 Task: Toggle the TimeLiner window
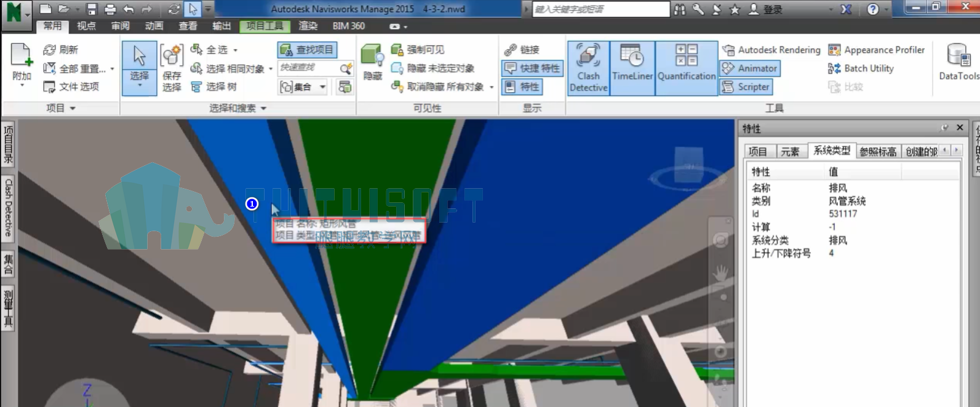click(632, 68)
